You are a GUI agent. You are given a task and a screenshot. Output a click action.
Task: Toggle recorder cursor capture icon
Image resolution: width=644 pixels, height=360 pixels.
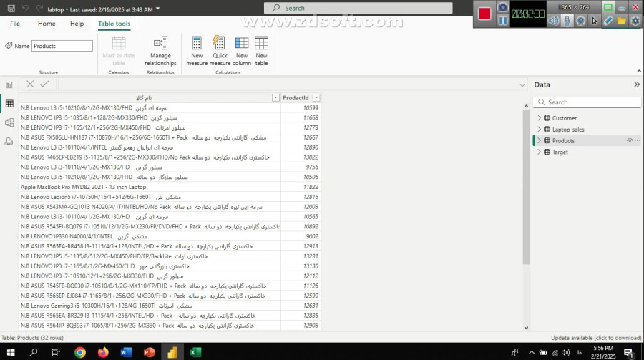click(x=595, y=21)
